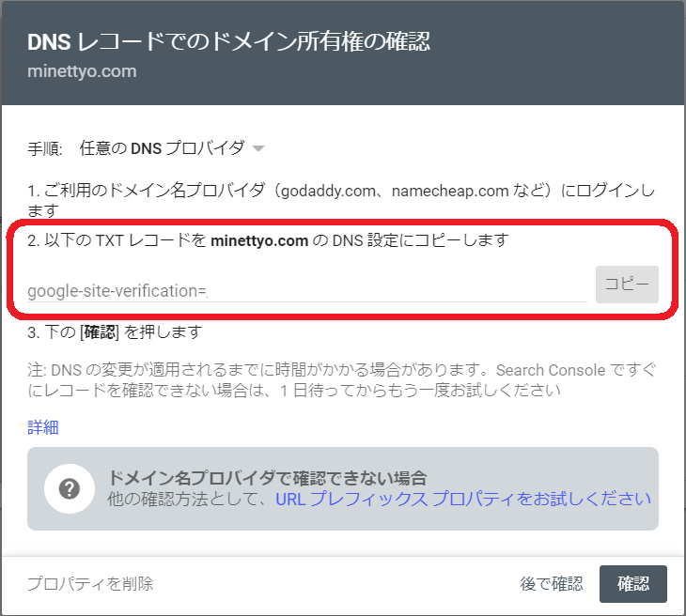686x616 pixels.
Task: Click プロパティを削除 button
Action: pos(90,584)
